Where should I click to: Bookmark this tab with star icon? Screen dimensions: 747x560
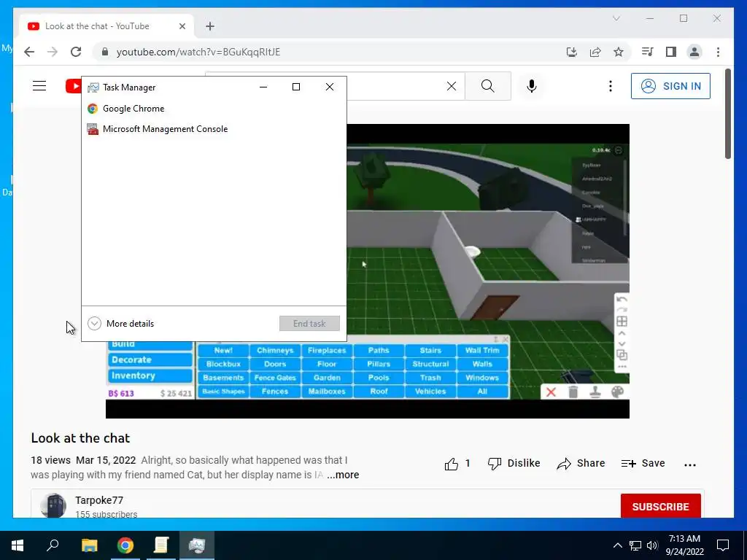[x=619, y=52]
